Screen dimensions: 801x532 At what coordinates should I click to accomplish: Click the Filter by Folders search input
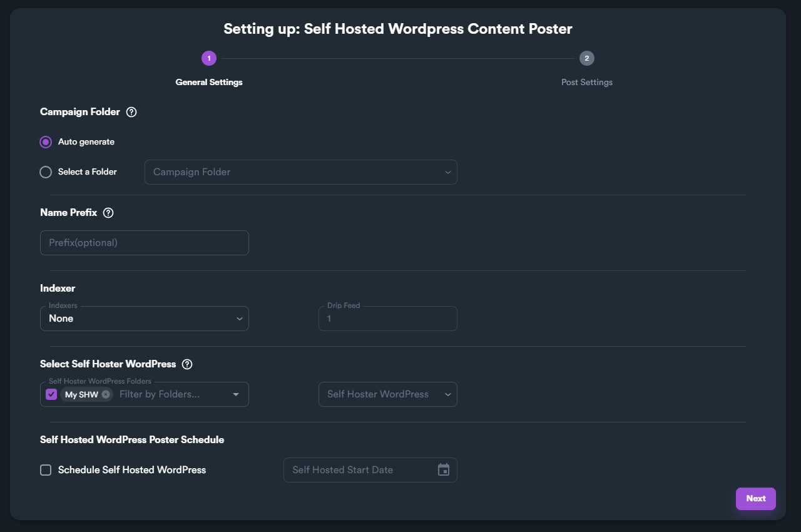[x=169, y=394]
